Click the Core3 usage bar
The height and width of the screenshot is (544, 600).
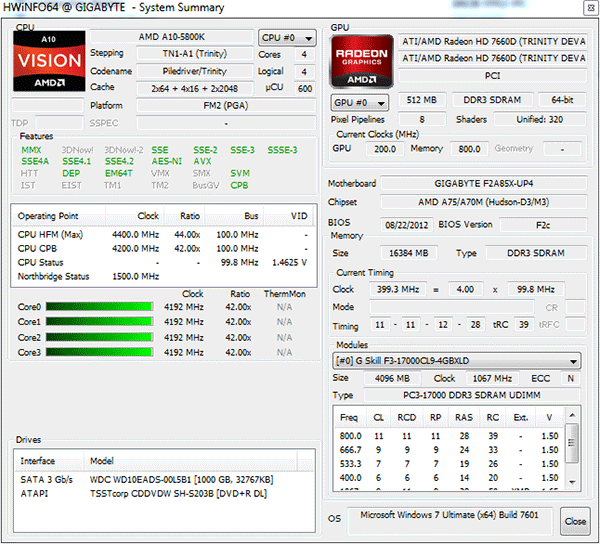(99, 352)
